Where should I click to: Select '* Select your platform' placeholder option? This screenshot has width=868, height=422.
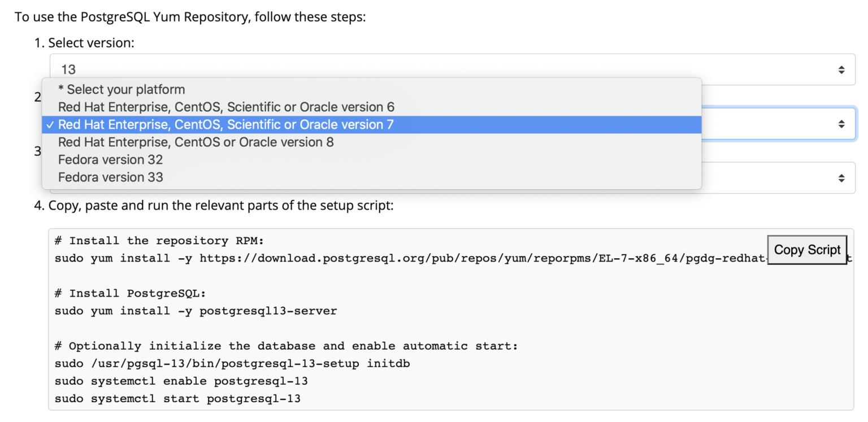(372, 89)
